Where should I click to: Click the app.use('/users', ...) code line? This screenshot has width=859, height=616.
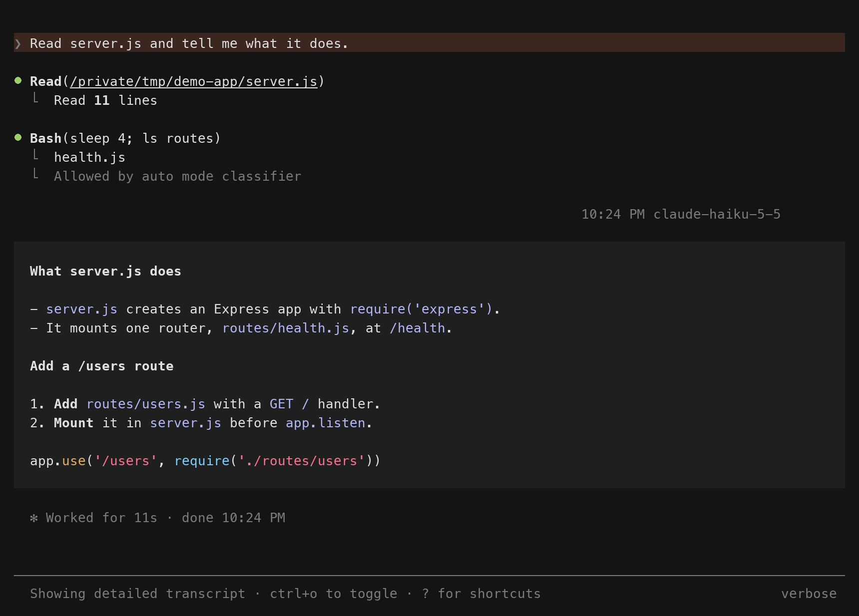click(x=205, y=461)
